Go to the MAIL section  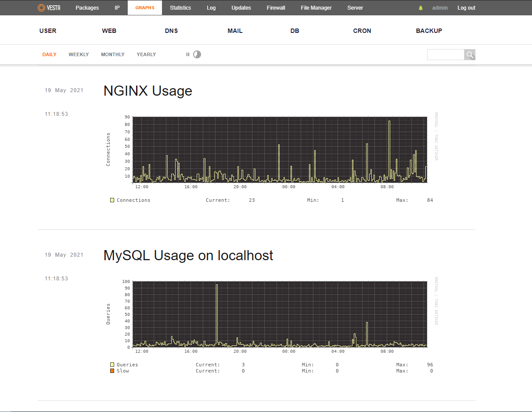pos(235,31)
